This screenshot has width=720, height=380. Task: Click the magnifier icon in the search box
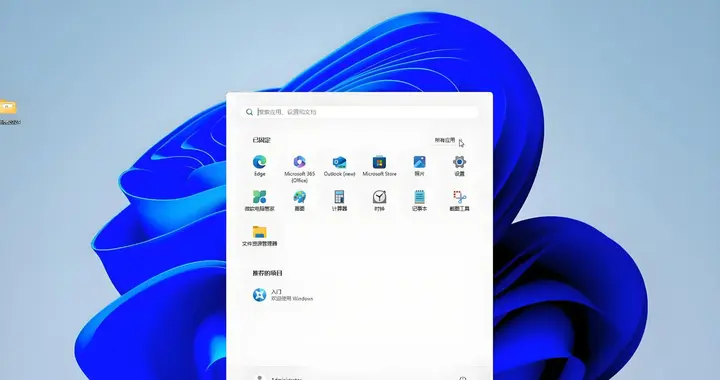[249, 112]
